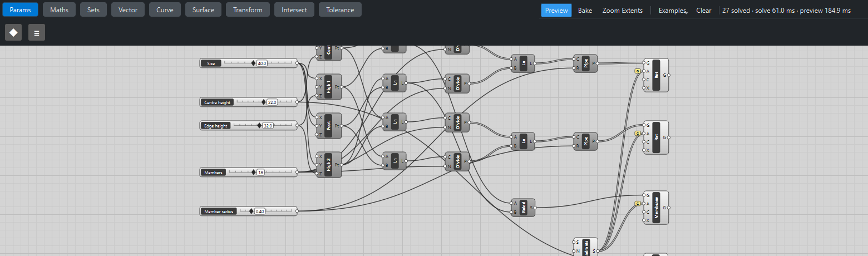The height and width of the screenshot is (256, 868).
Task: Click the Pt output of Foot node
Action: 341,126
